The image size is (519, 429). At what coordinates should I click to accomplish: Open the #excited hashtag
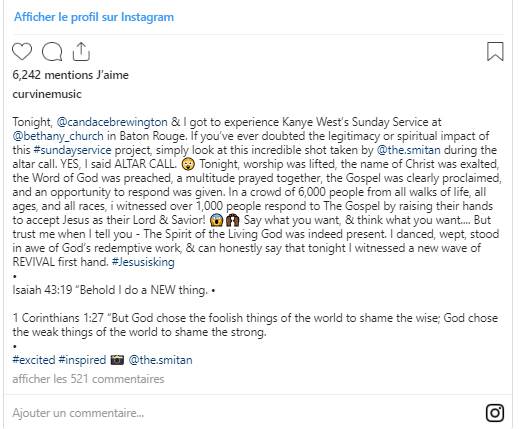pos(34,360)
